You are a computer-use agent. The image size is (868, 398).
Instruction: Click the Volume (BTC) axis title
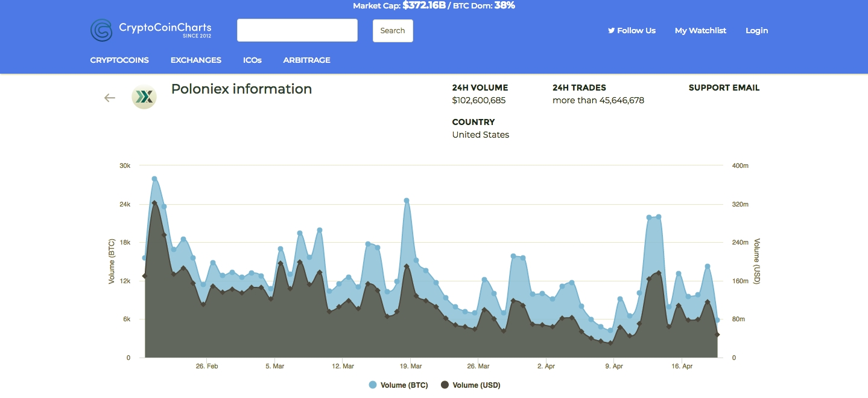112,262
